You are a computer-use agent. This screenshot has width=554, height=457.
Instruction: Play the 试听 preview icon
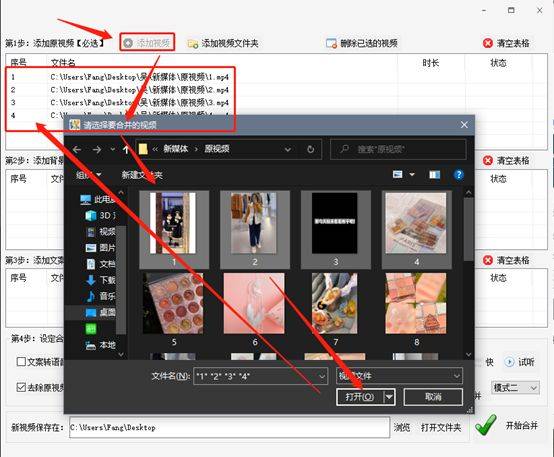(509, 362)
